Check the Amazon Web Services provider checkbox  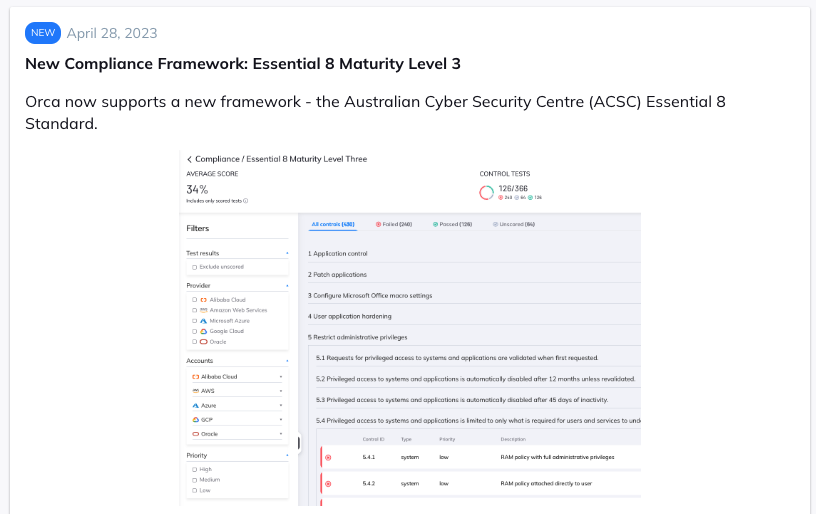point(195,311)
